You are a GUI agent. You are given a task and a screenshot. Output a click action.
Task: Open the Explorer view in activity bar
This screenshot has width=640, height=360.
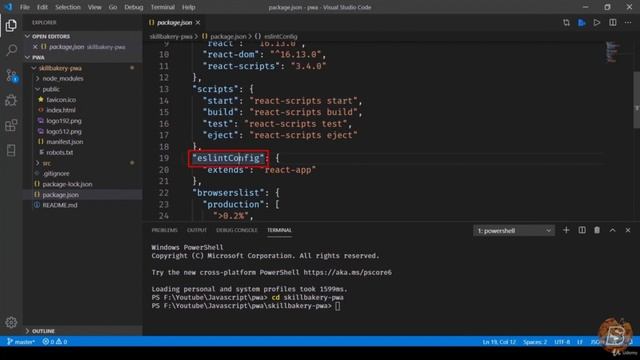11,25
